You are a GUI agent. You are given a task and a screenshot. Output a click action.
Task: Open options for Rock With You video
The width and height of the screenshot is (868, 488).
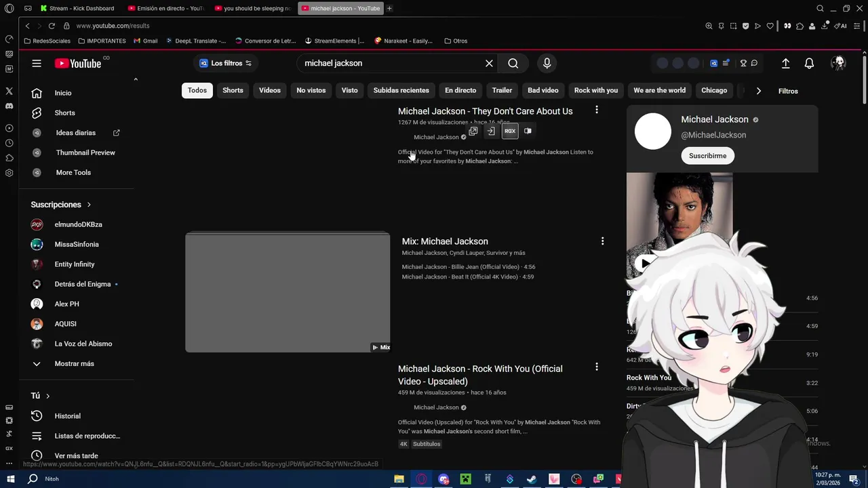pyautogui.click(x=596, y=367)
